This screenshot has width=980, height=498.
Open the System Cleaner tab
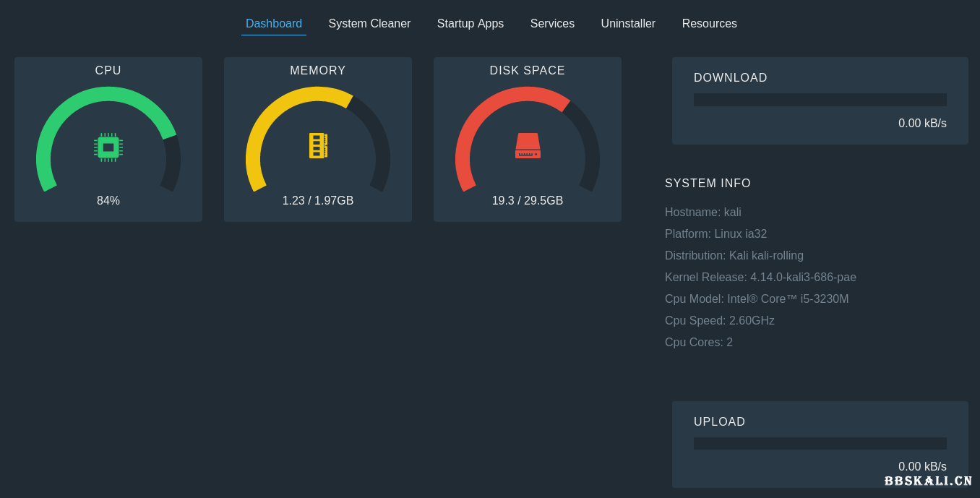(x=369, y=24)
